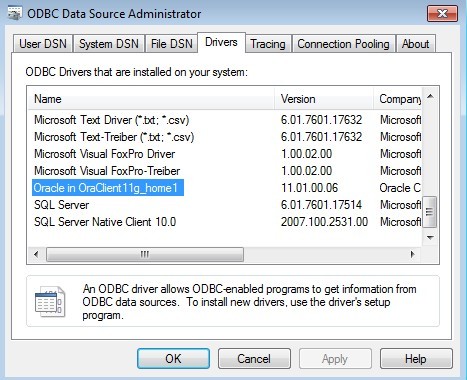Image resolution: width=467 pixels, height=380 pixels.
Task: Click the vertical scrollbar down arrow
Action: (430, 238)
